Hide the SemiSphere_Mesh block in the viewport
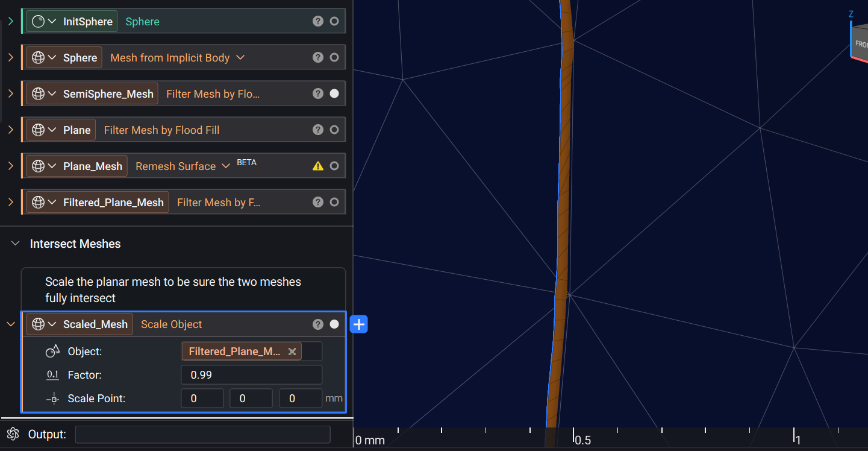 point(334,94)
